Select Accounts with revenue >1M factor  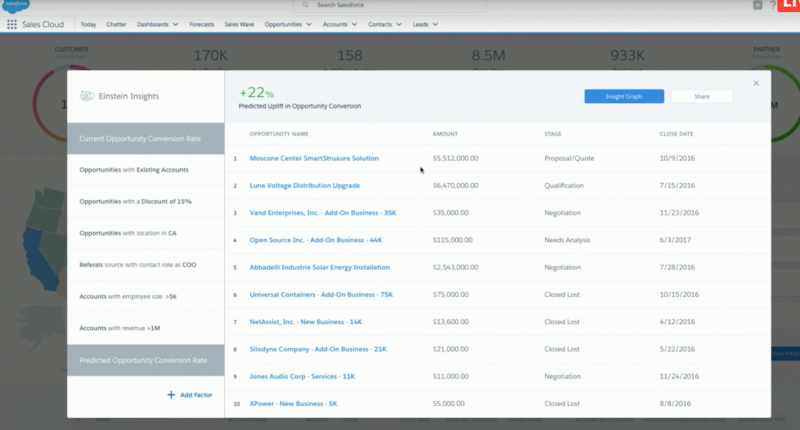click(x=146, y=328)
